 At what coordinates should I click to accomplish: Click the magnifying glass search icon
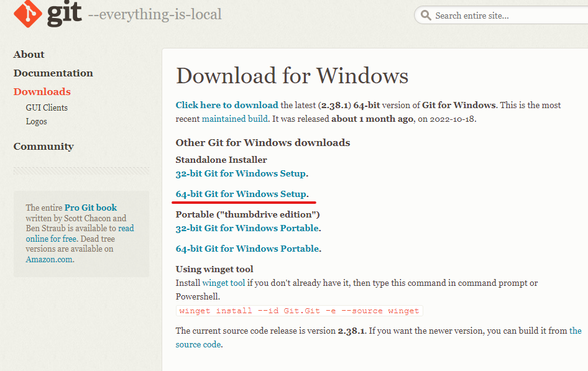[x=426, y=16]
